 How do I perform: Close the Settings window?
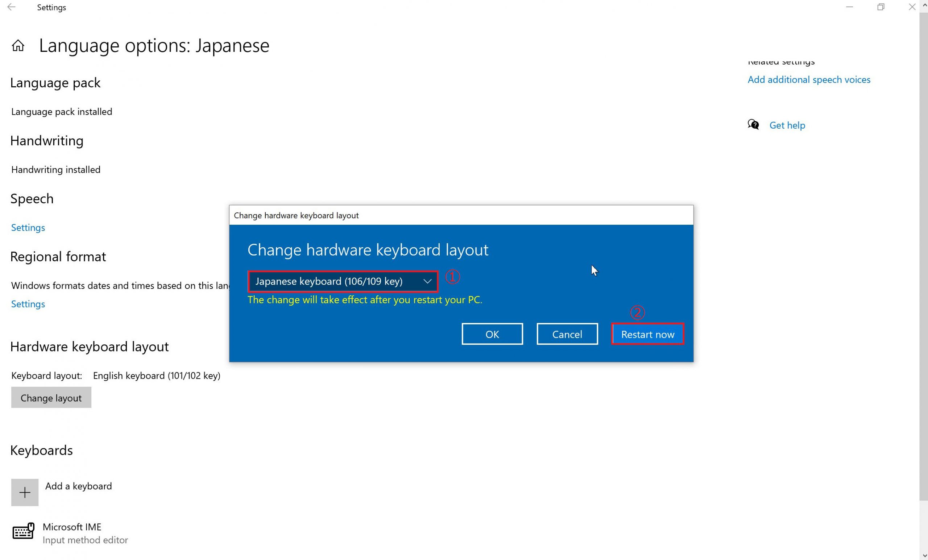pos(912,7)
